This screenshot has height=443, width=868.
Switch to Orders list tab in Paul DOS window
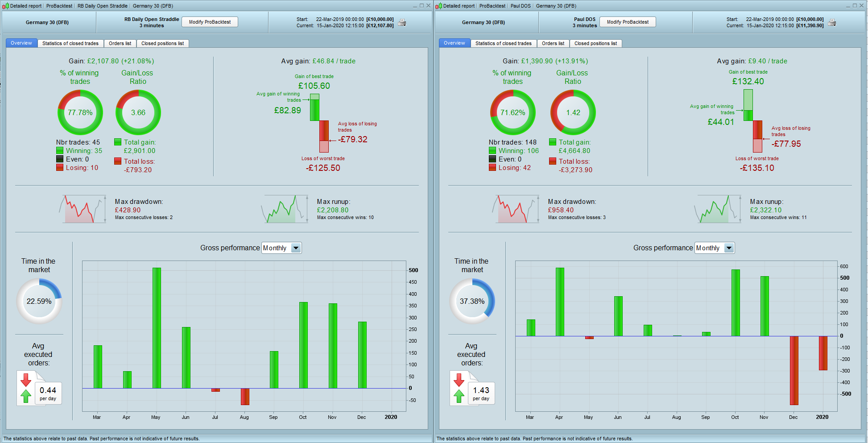tap(553, 43)
